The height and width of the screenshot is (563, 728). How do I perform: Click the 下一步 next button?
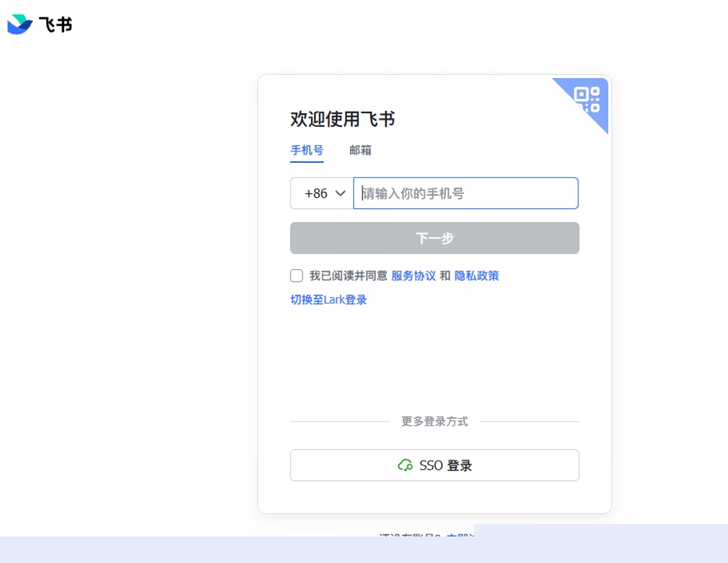(434, 238)
